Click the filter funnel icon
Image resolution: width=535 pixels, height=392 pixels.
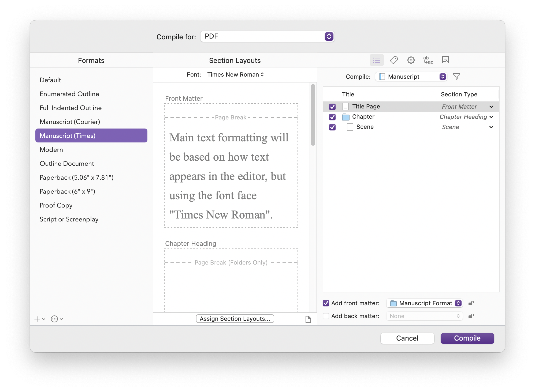click(457, 77)
